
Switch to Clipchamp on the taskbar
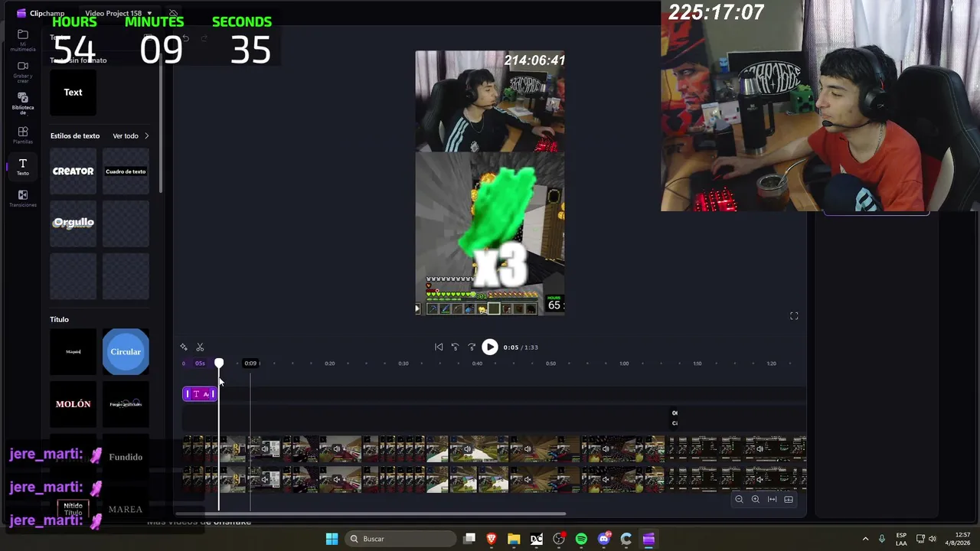(648, 539)
